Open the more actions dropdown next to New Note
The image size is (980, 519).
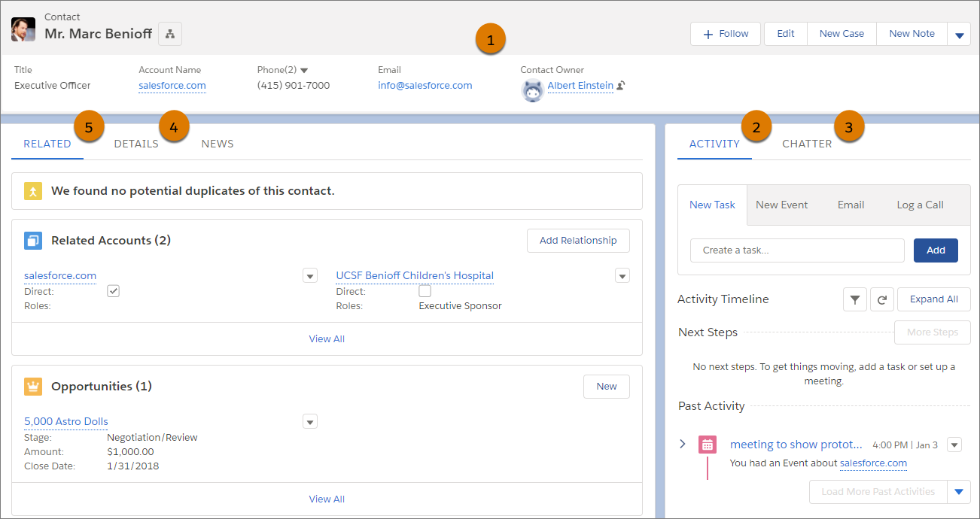pyautogui.click(x=958, y=35)
